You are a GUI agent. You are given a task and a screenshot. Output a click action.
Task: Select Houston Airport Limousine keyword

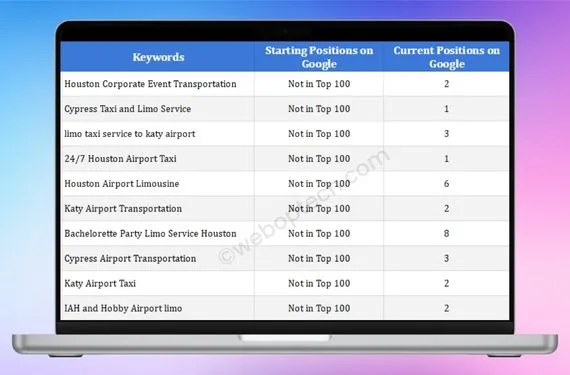click(122, 184)
